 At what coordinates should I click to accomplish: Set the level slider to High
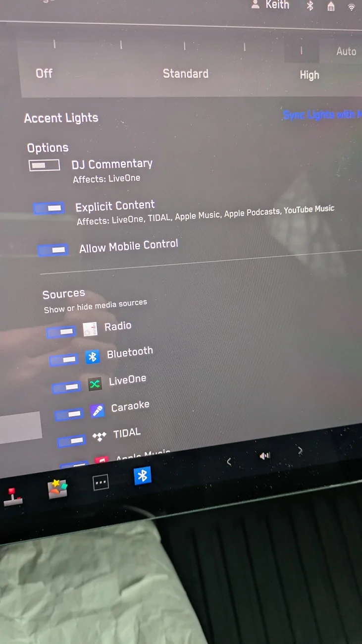click(310, 75)
